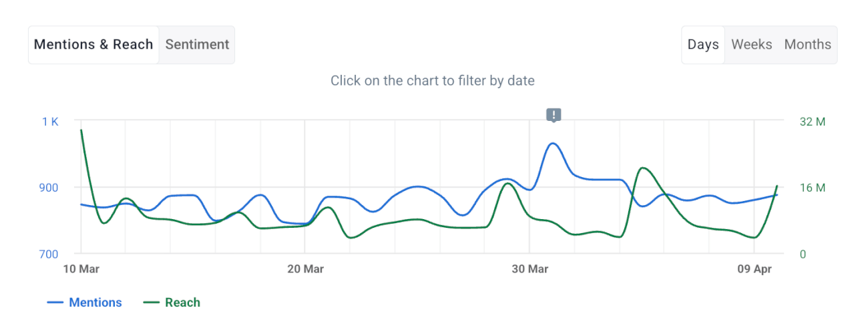This screenshot has width=868, height=326.
Task: Click the 16 M Reach axis label
Action: point(813,188)
